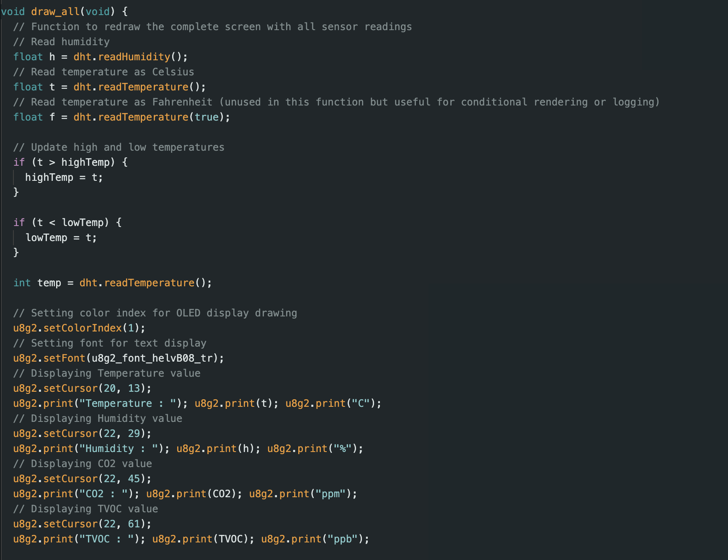Image resolution: width=728 pixels, height=560 pixels.
Task: Click the '// Setting font for text display' comment
Action: (110, 343)
